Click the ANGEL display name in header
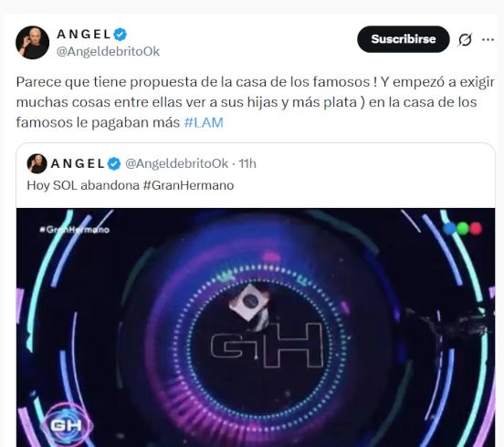Screen dimensions: 504x447 click(84, 34)
